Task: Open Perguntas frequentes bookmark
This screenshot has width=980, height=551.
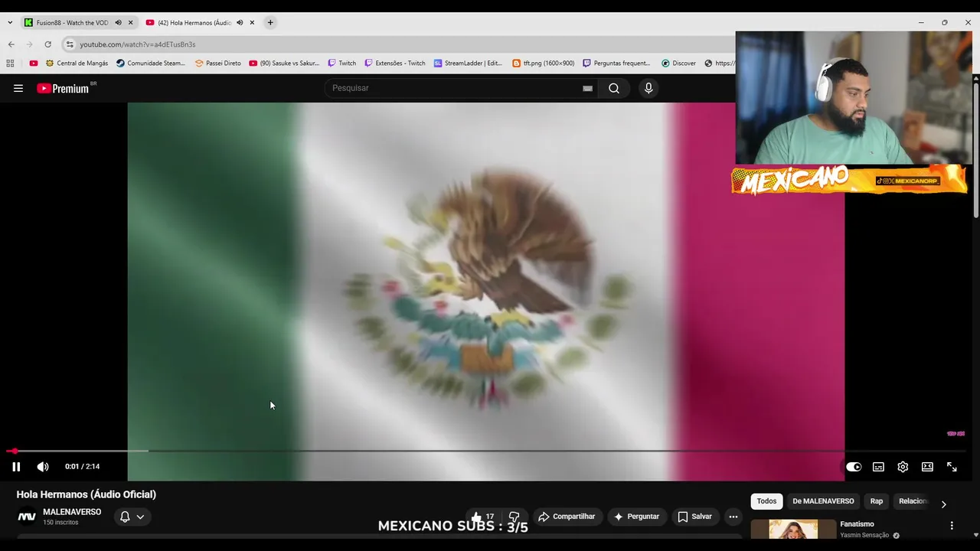Action: pyautogui.click(x=616, y=64)
